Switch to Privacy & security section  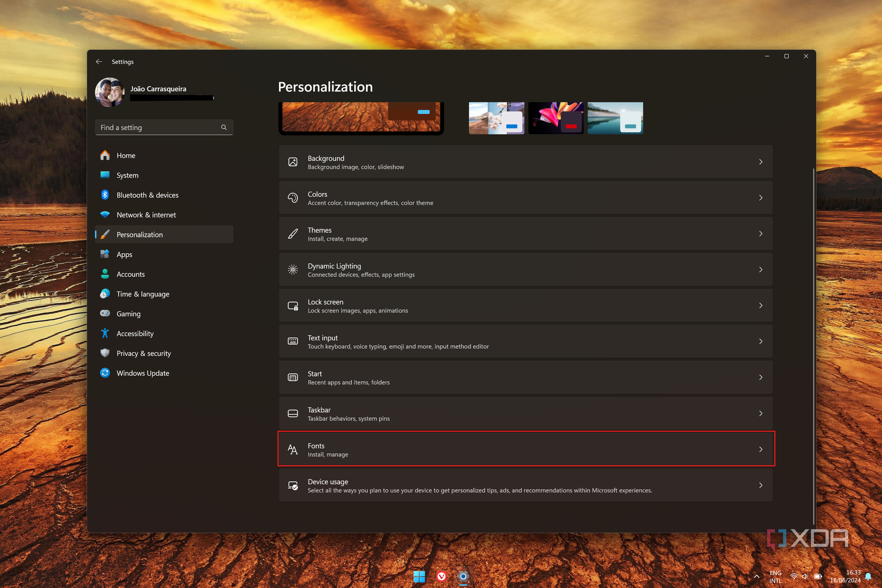[x=143, y=353]
